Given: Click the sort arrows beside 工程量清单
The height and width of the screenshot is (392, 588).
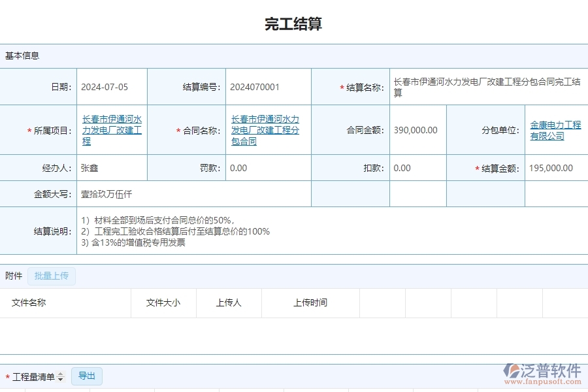Looking at the screenshot, I should 60,376.
